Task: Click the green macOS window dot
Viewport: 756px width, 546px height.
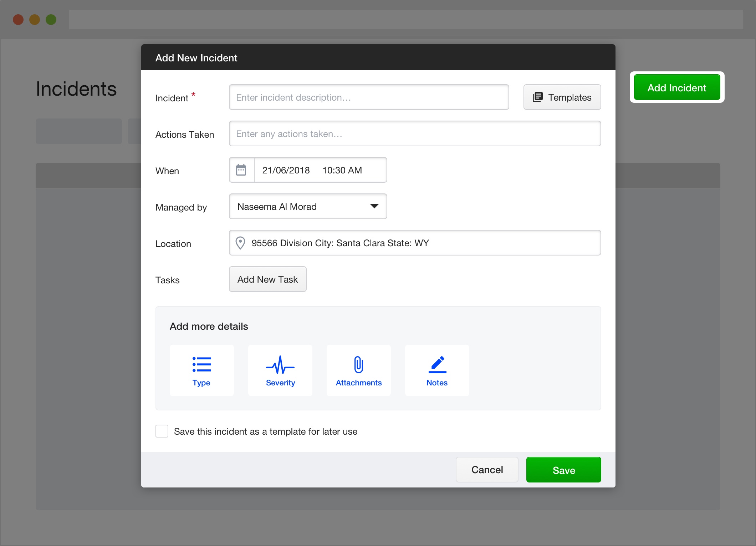Action: pos(51,20)
